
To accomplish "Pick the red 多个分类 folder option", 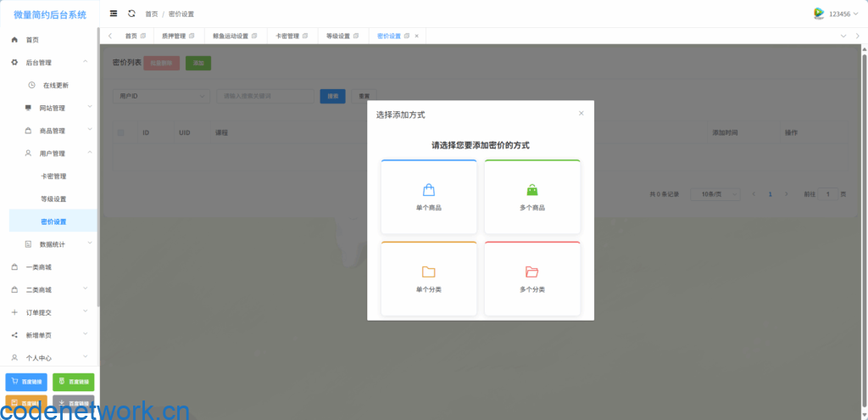I will [x=531, y=279].
